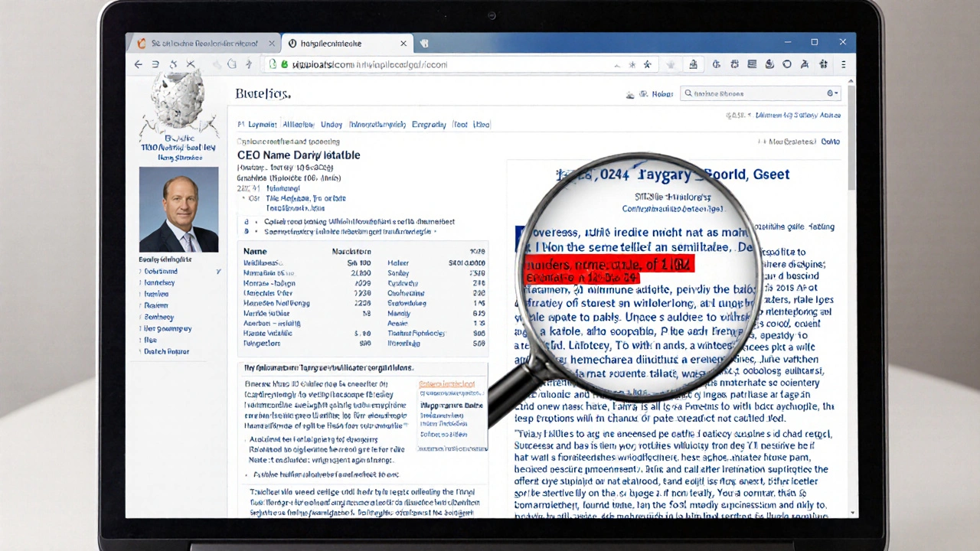Toggle the bookmark star in the address bar
This screenshot has height=551, width=980.
(x=647, y=64)
